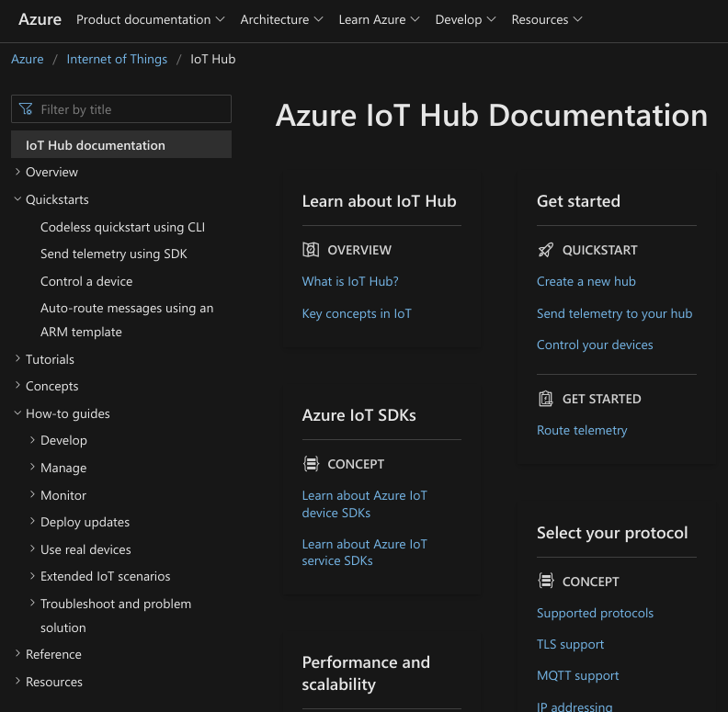Collapse the Quickstarts tree section
The image size is (728, 712).
point(17,199)
